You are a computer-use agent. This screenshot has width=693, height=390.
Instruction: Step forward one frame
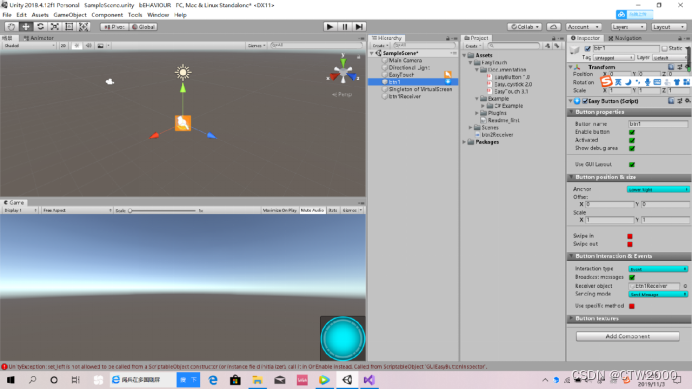359,27
